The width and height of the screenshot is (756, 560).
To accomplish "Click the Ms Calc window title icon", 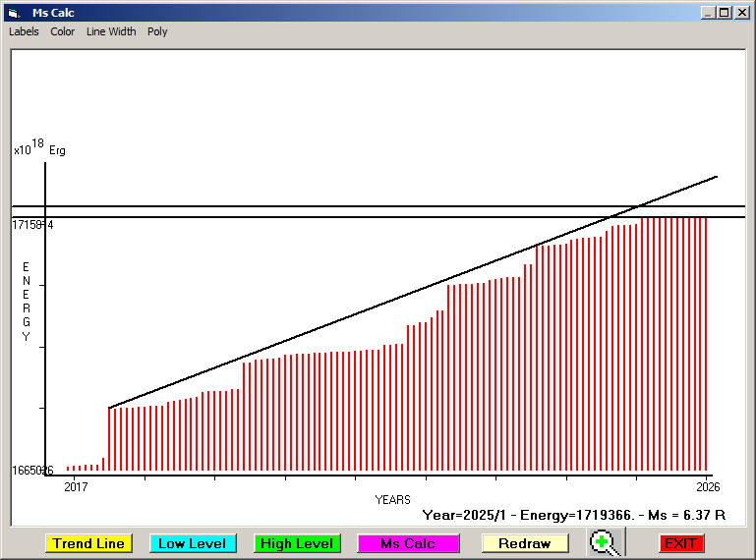I will pyautogui.click(x=13, y=13).
